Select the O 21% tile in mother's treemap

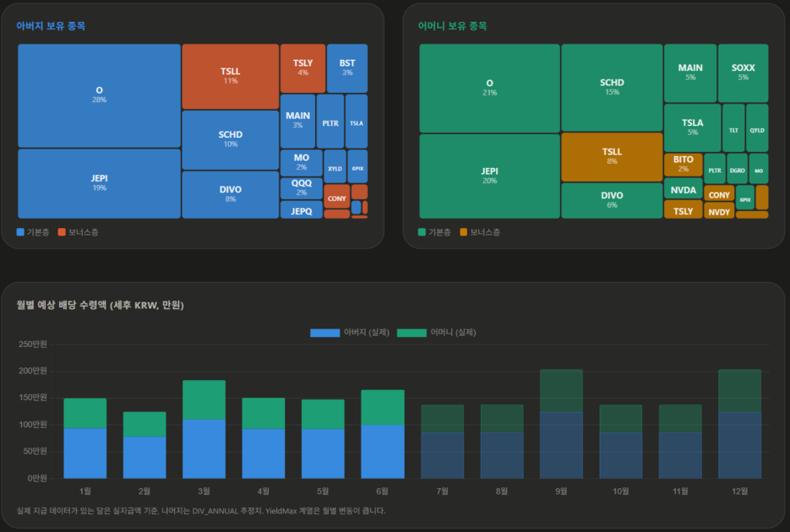point(490,88)
